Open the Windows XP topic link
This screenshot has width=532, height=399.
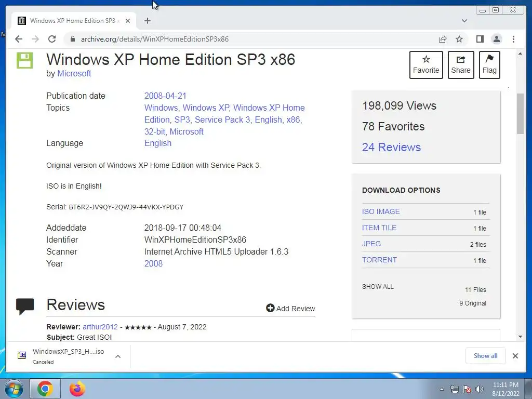pyautogui.click(x=206, y=108)
